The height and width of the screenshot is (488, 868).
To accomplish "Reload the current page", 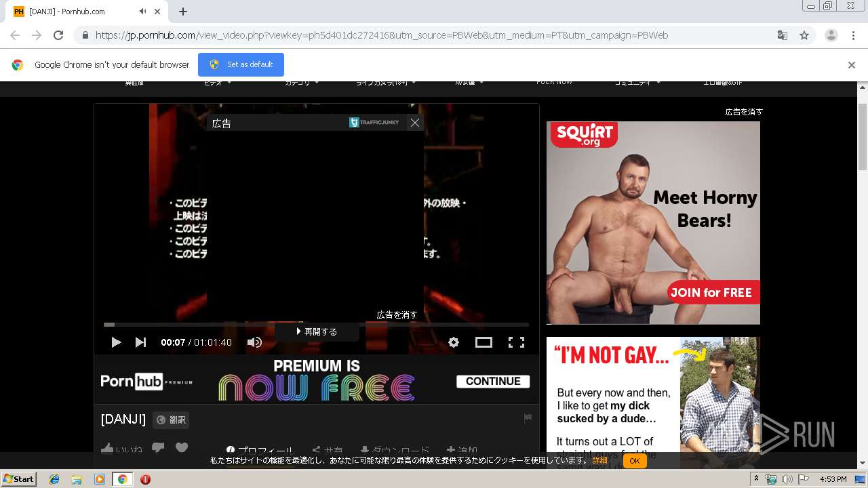I will (x=58, y=35).
